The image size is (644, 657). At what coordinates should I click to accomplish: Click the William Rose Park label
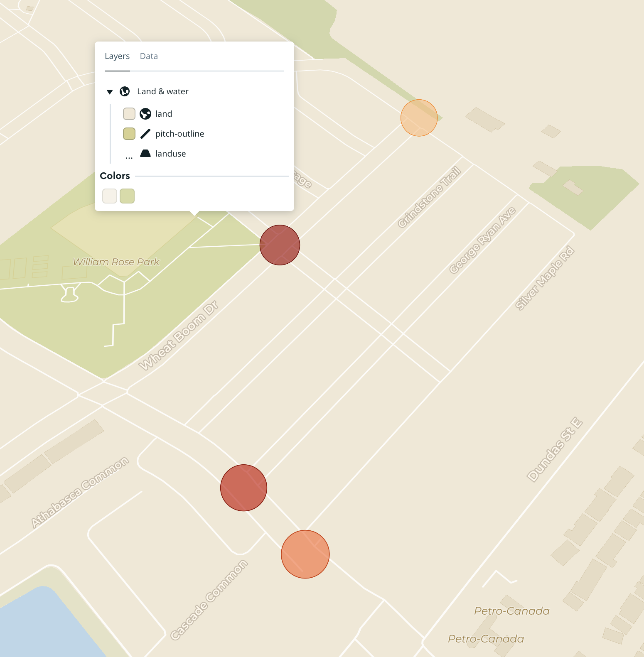tap(116, 262)
